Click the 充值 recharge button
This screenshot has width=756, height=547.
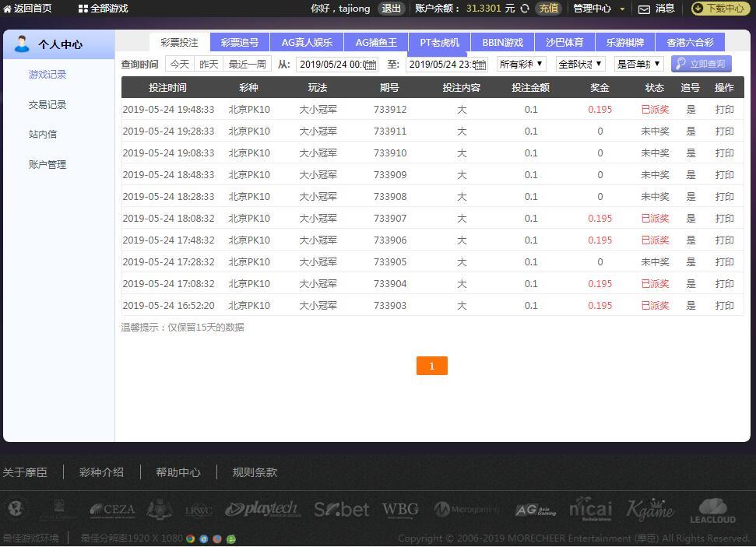click(x=548, y=9)
